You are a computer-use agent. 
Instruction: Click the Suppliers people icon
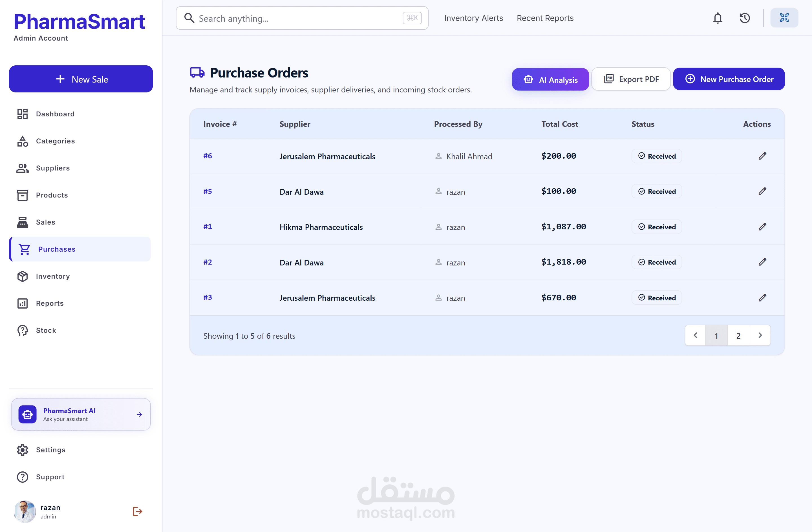click(x=23, y=168)
